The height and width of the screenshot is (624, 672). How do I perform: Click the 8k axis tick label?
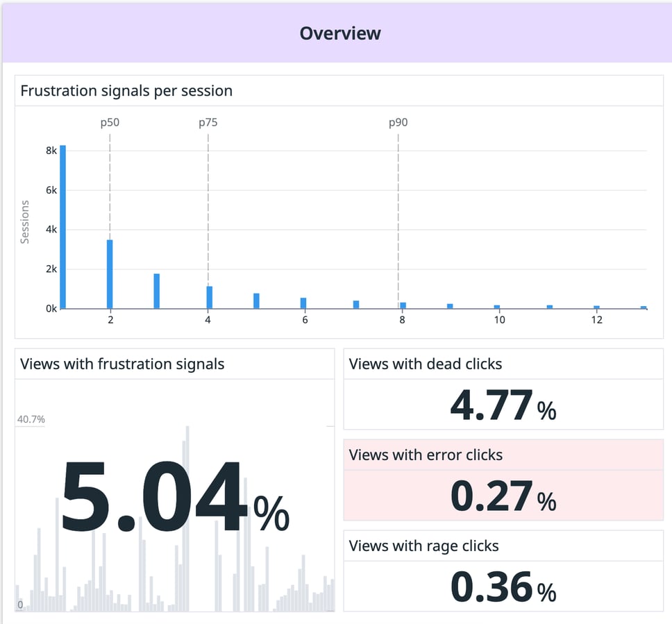(x=50, y=150)
